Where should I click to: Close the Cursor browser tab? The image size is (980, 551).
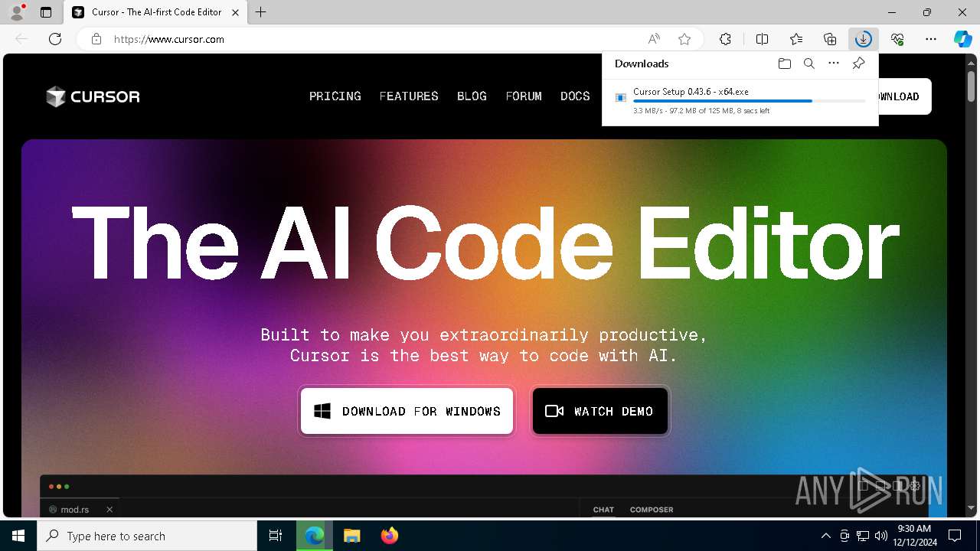[234, 12]
